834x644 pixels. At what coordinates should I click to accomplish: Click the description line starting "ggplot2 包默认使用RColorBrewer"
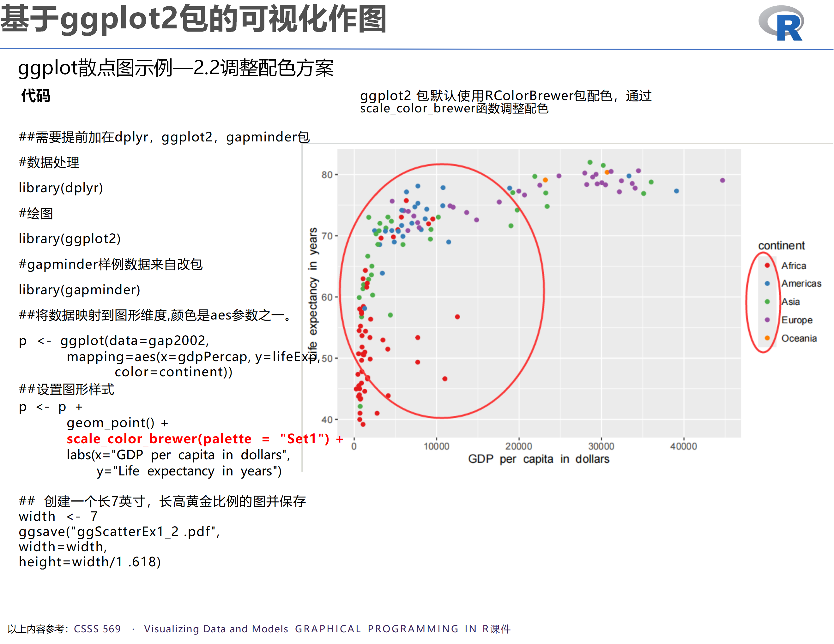506,96
